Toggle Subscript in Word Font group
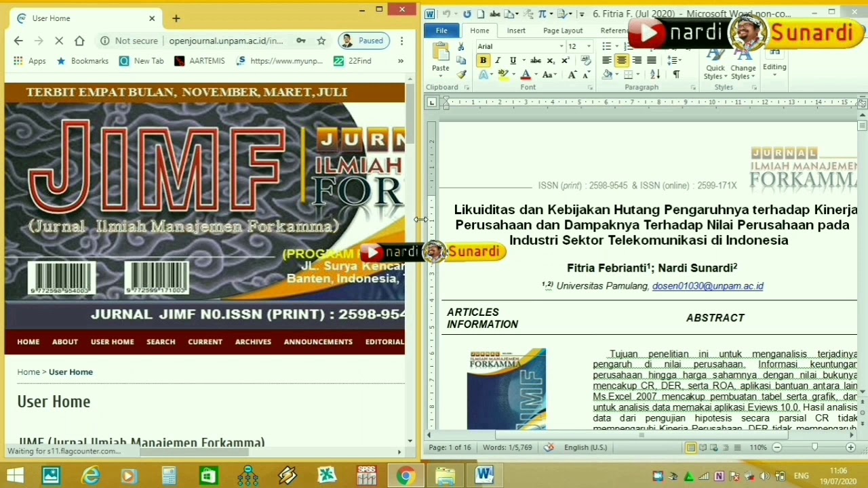868x488 pixels. click(551, 61)
